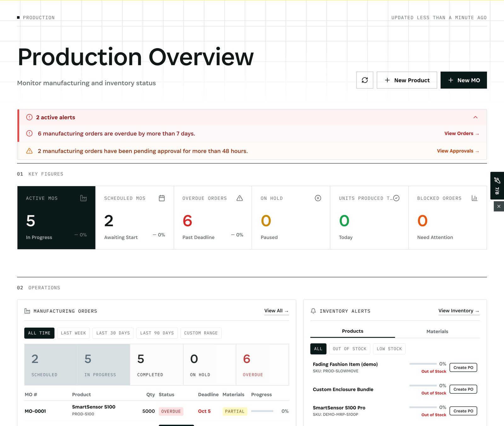The height and width of the screenshot is (426, 504).
Task: Click MO-0001 progress bar
Action: (262, 411)
